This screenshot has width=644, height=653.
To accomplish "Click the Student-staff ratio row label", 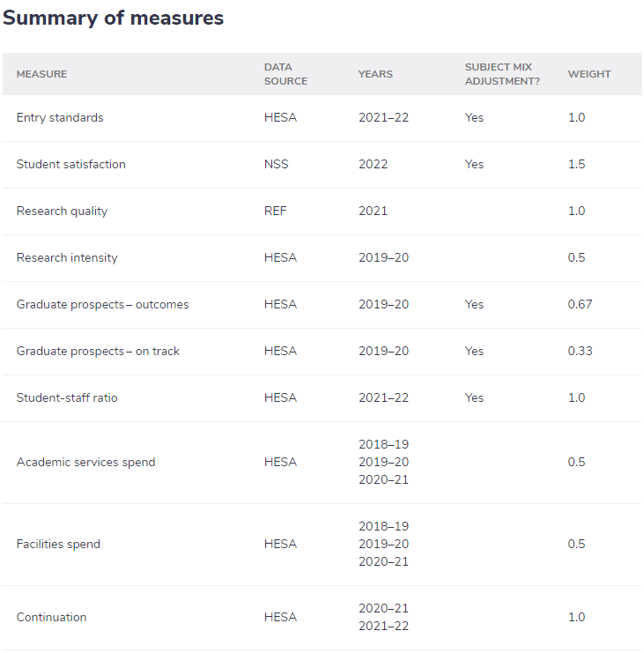I will click(x=67, y=398).
